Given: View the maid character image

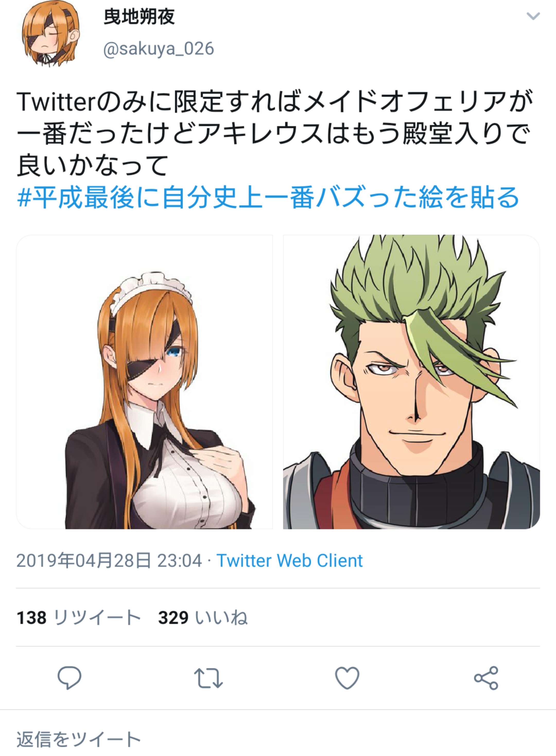Looking at the screenshot, I should coord(144,382).
